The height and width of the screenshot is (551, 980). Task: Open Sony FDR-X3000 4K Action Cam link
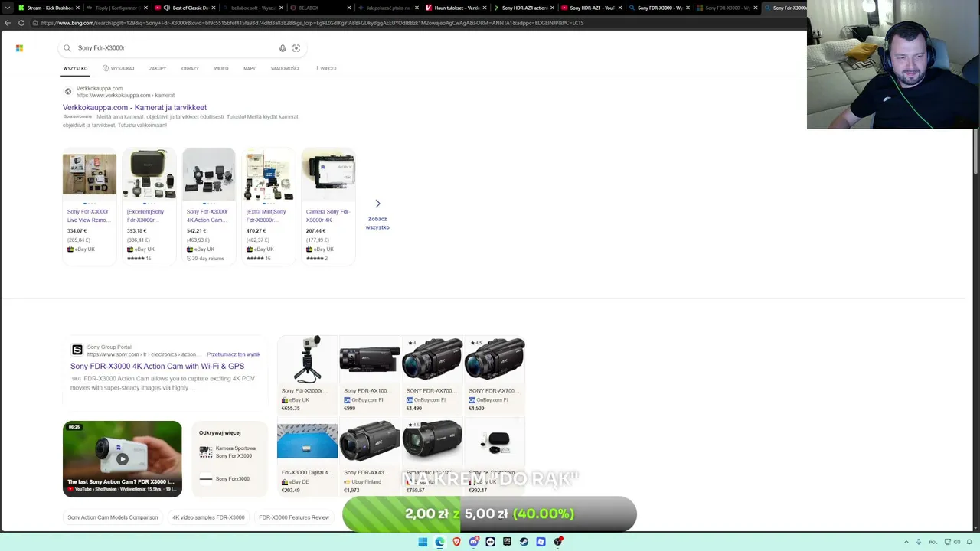pos(158,367)
